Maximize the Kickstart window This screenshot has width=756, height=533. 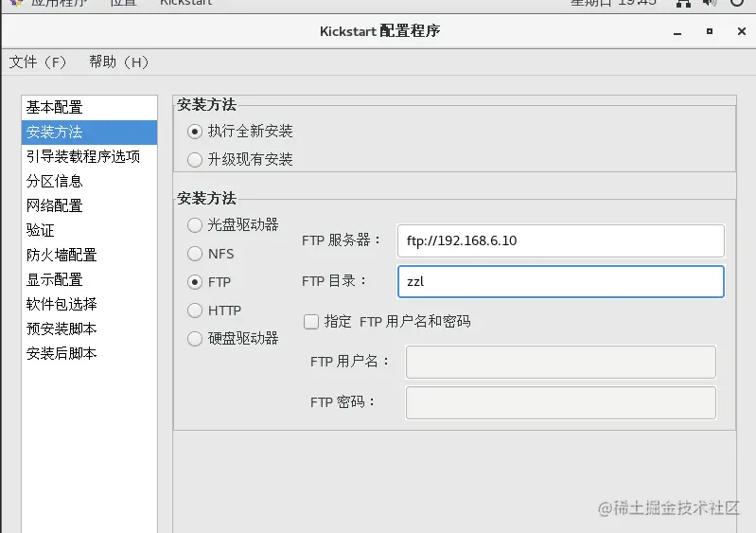click(710, 31)
